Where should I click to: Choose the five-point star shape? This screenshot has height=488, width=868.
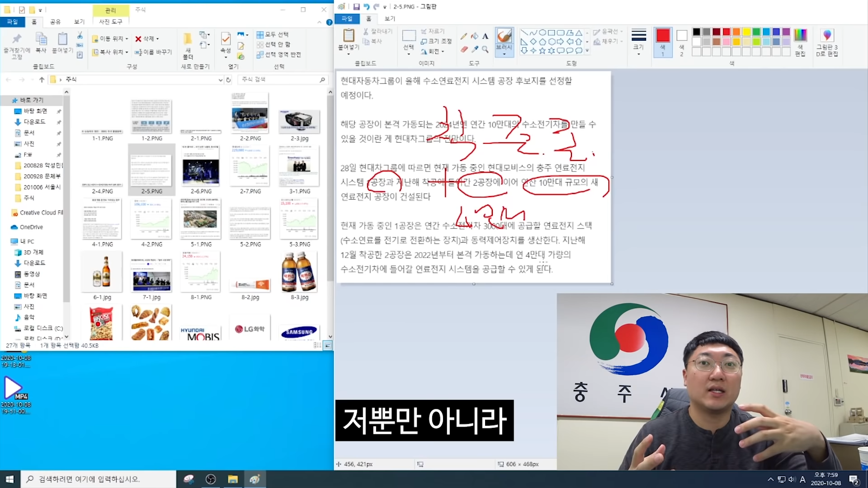coord(542,51)
